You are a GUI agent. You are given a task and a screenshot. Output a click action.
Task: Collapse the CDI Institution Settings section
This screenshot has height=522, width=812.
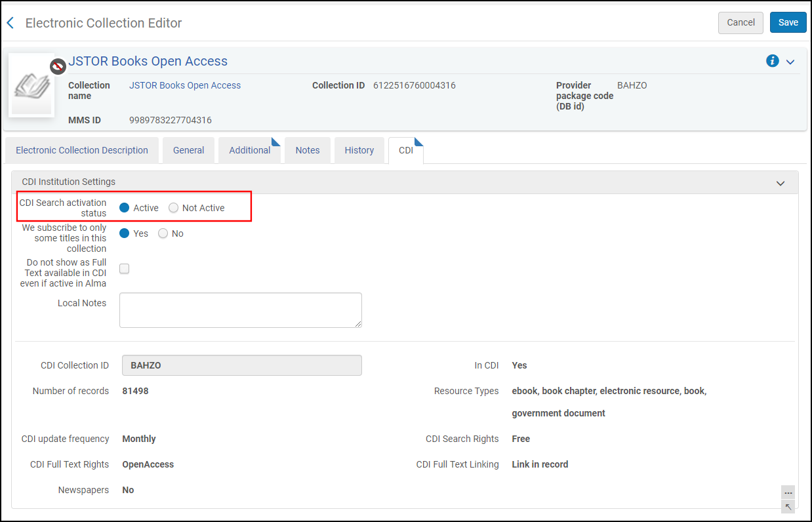tap(781, 183)
